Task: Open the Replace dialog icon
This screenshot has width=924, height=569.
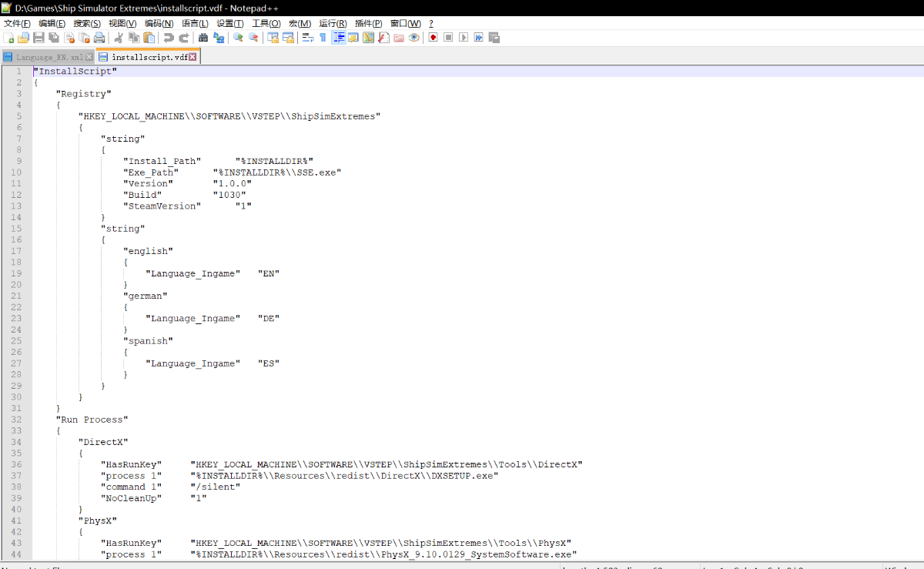Action: (x=219, y=37)
